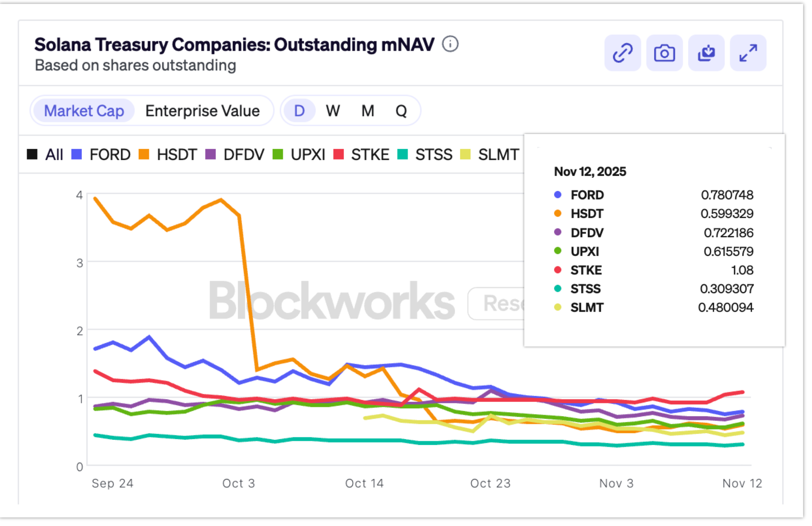Click the Nov 12 label on the x-axis

tap(742, 483)
